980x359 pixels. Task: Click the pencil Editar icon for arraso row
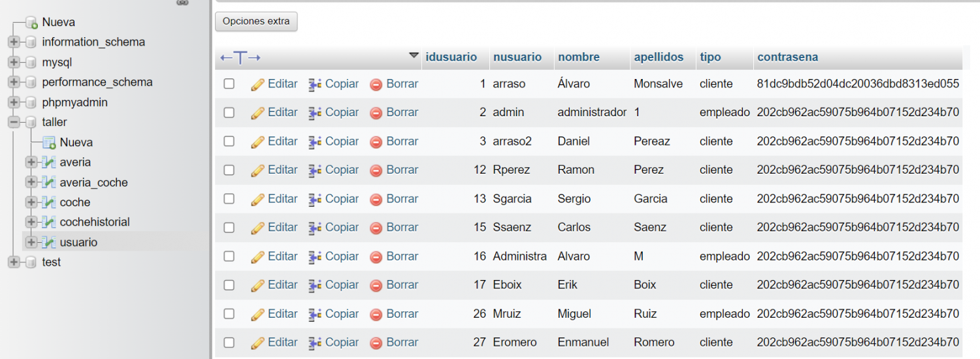point(257,84)
